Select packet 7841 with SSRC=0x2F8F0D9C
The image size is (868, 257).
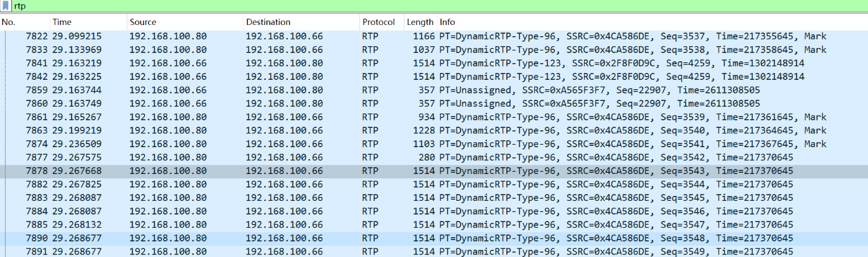[434, 63]
